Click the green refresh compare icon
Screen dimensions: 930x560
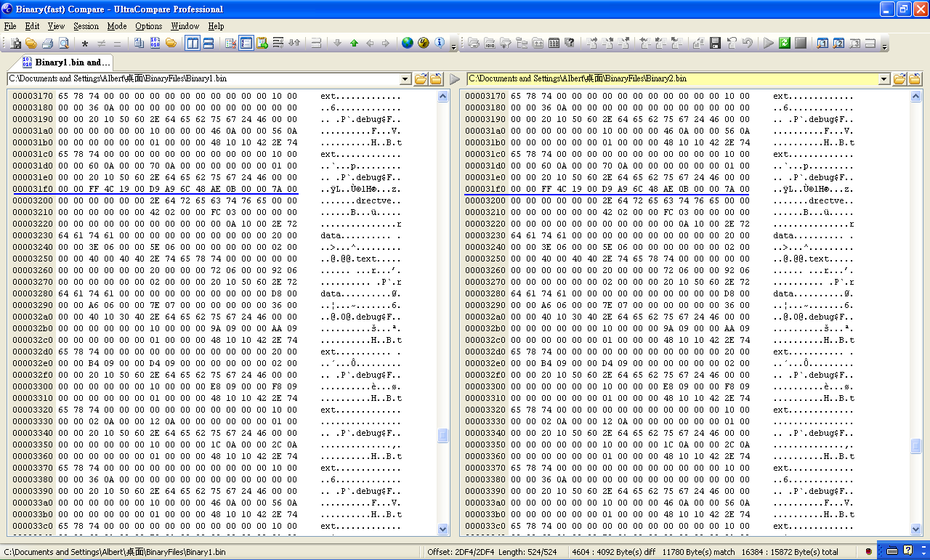pos(785,44)
